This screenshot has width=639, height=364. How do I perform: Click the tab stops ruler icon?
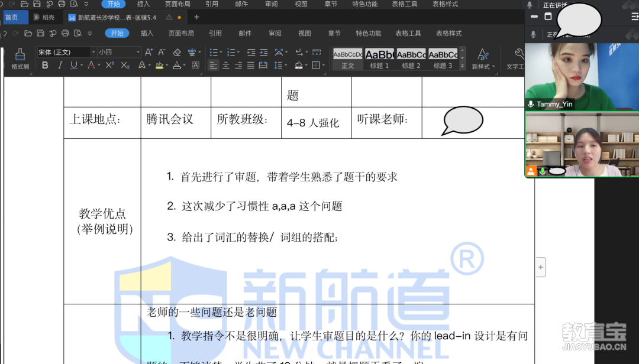[x=317, y=52]
